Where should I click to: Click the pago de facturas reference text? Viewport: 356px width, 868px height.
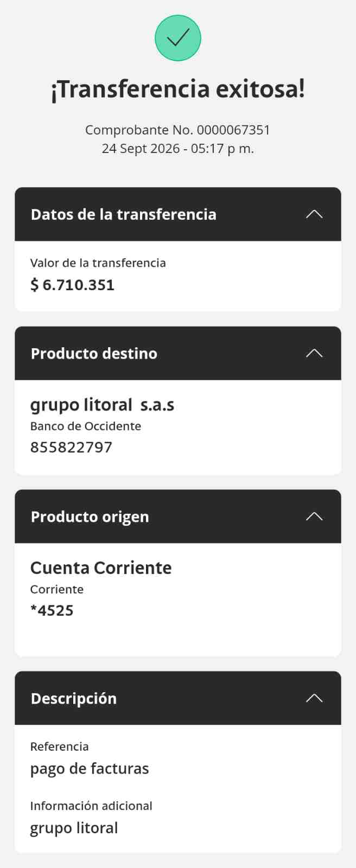click(x=90, y=769)
